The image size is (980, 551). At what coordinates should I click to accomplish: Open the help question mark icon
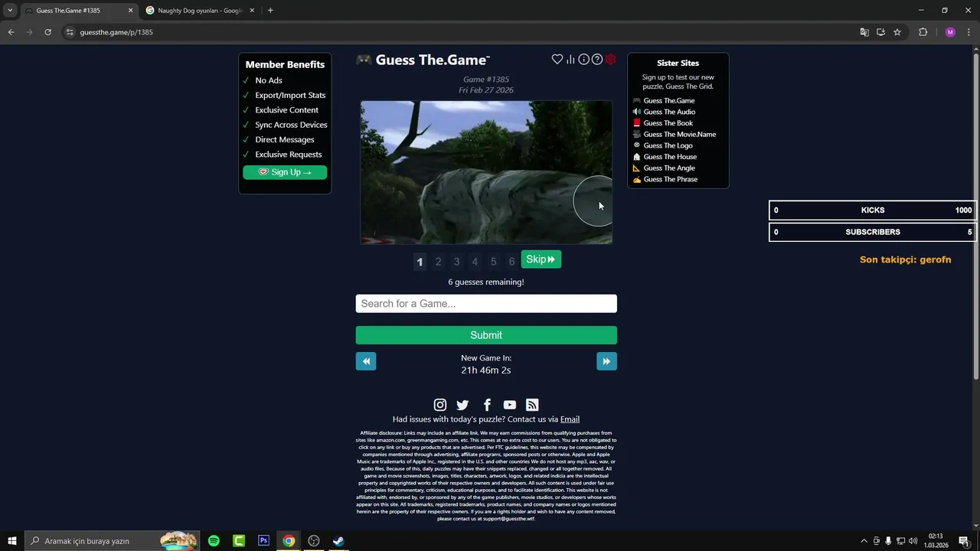[x=597, y=60]
